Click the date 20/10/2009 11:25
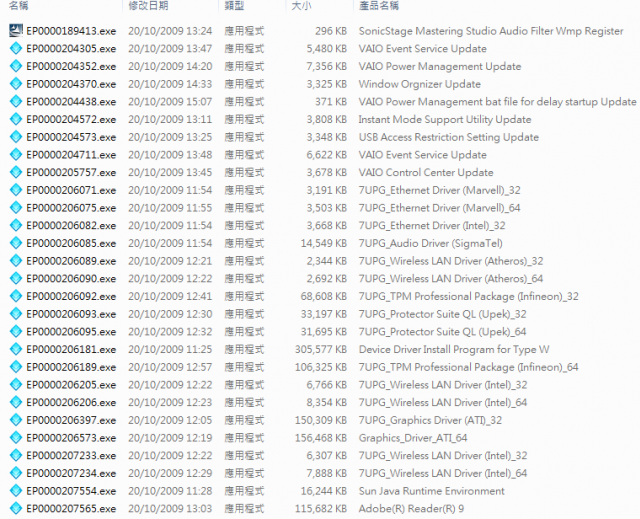The height and width of the screenshot is (519, 640). (170, 349)
